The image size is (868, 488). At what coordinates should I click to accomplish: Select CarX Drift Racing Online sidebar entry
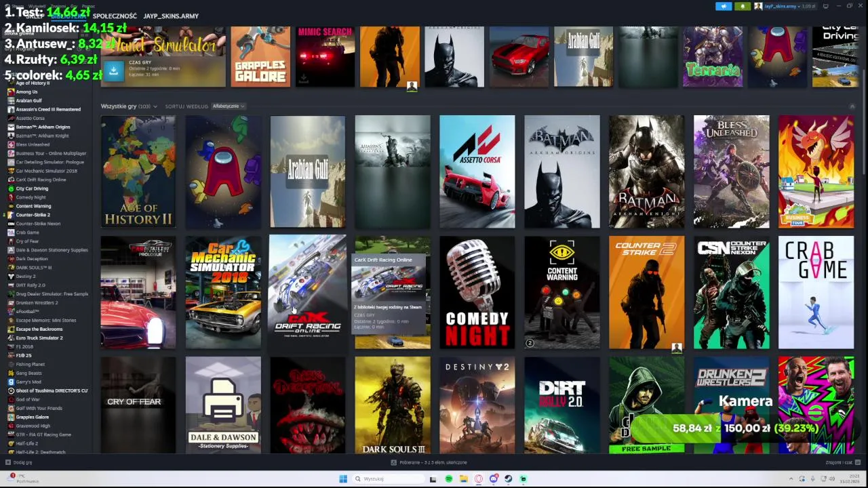pos(41,180)
